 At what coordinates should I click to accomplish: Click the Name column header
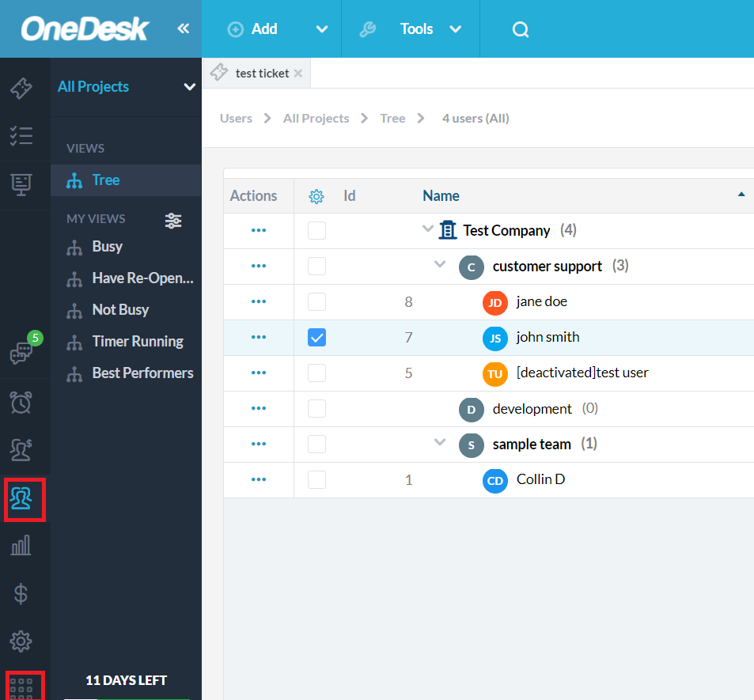pos(441,196)
